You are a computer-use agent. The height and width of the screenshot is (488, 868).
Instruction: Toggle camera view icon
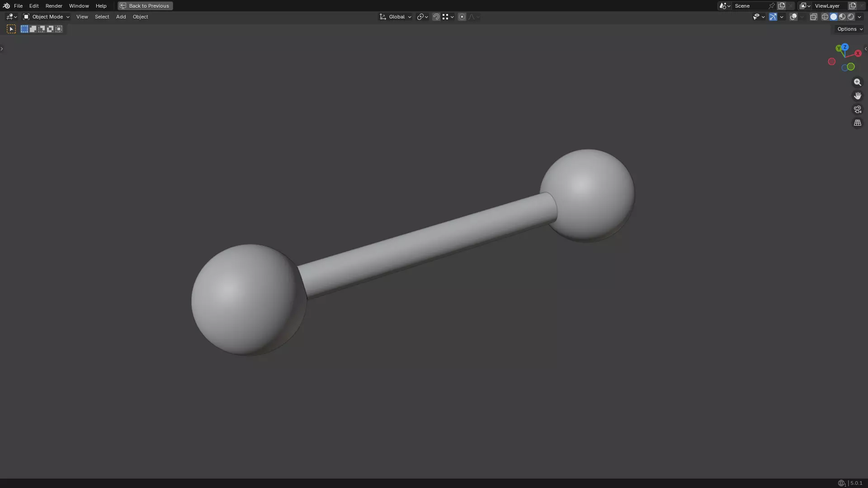(x=857, y=109)
